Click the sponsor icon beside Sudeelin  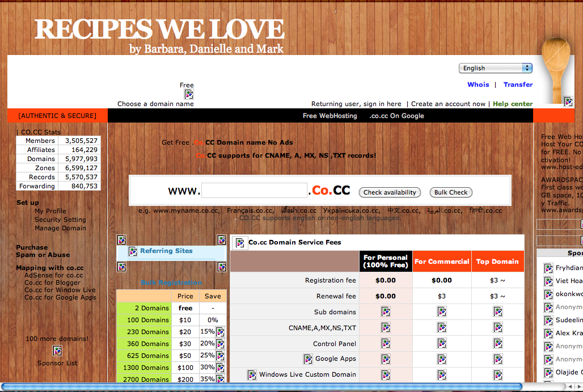[548, 320]
